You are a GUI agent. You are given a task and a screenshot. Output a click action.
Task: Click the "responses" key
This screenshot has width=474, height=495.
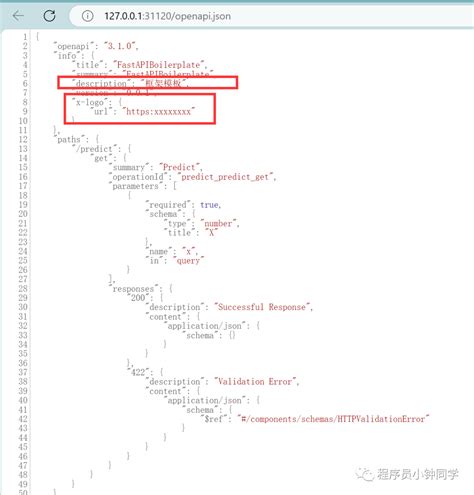(133, 289)
